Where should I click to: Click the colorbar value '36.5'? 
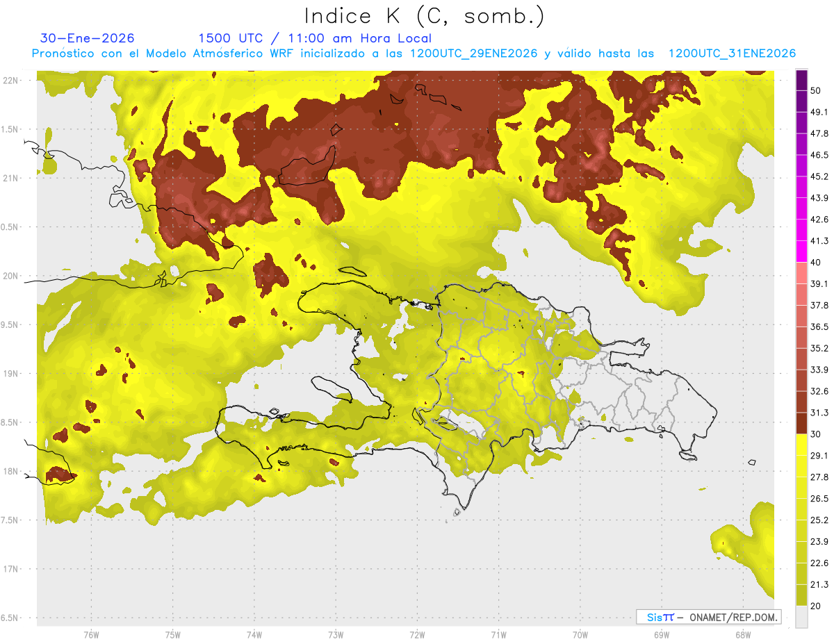click(x=819, y=327)
